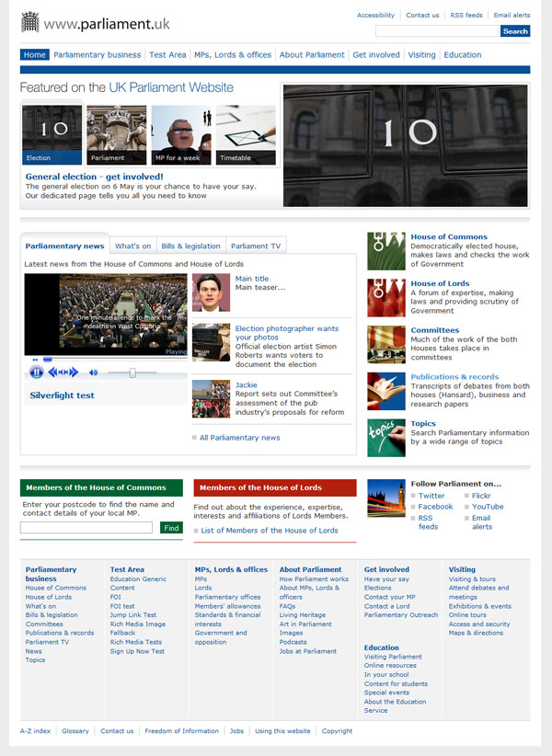
Task: Switch to the Bills & legislation tab
Action: (190, 246)
